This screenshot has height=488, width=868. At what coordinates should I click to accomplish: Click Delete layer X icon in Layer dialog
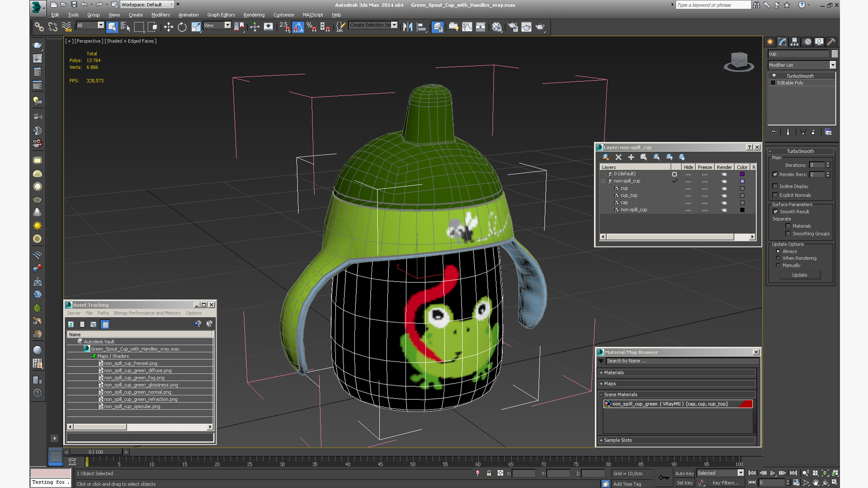point(618,157)
